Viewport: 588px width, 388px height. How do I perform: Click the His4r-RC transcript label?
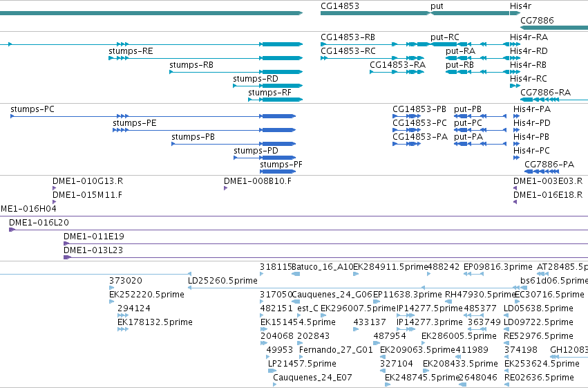529,79
